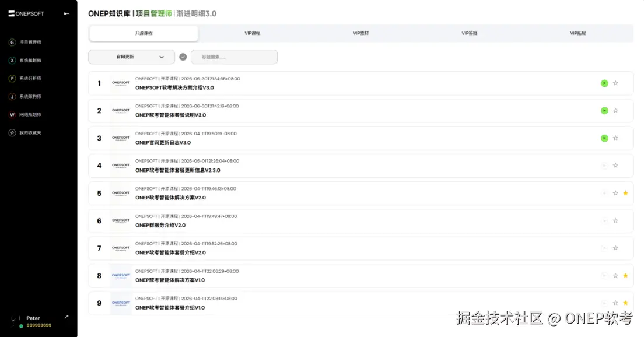Image resolution: width=644 pixels, height=337 pixels.
Task: Play ONEP软考智能体套餐说明V3.0 with green play icon
Action: tap(604, 110)
